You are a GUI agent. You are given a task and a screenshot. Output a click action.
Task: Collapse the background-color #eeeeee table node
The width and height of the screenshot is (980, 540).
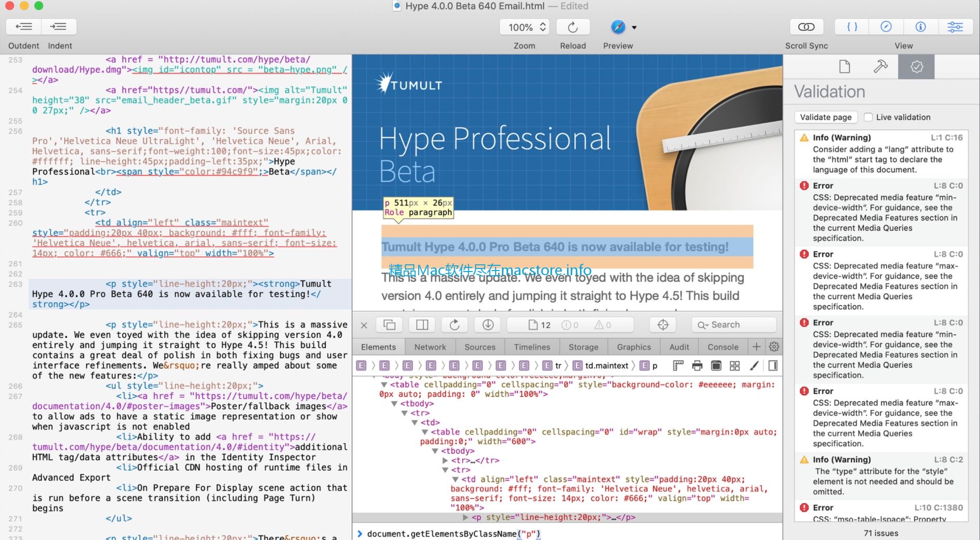(384, 385)
